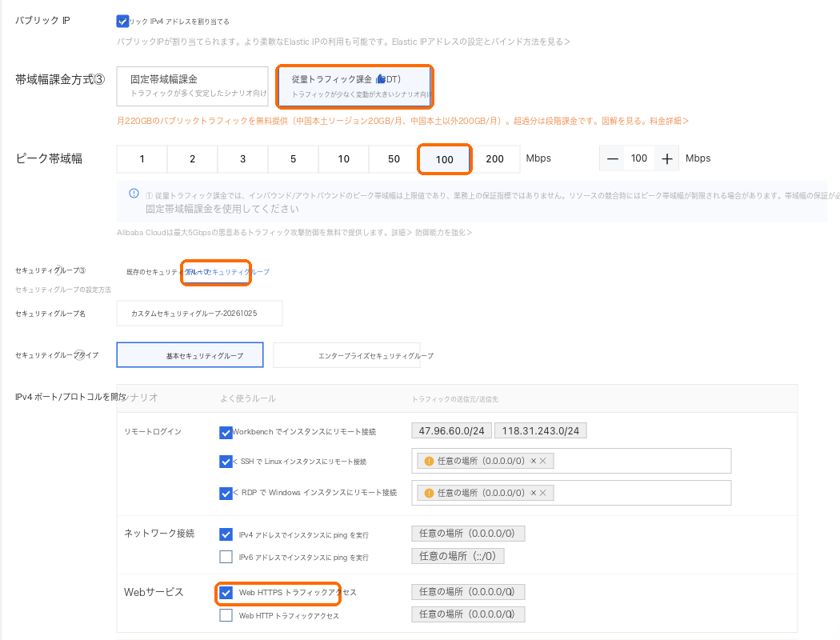Uncheck IPv4 アドレス ping checkbox
This screenshot has width=840, height=640.
[x=226, y=534]
